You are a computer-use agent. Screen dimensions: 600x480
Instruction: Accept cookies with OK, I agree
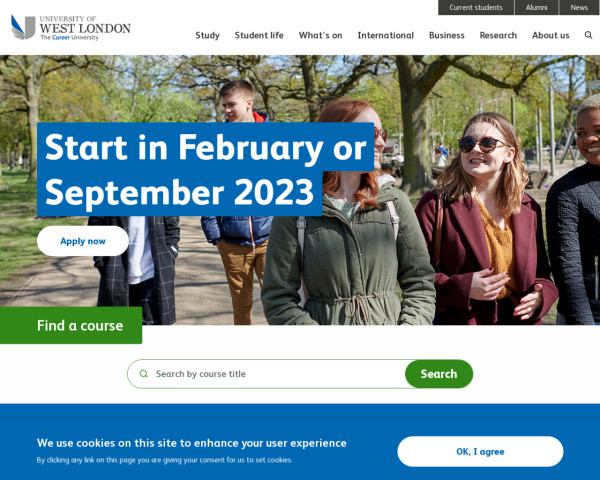[480, 452]
